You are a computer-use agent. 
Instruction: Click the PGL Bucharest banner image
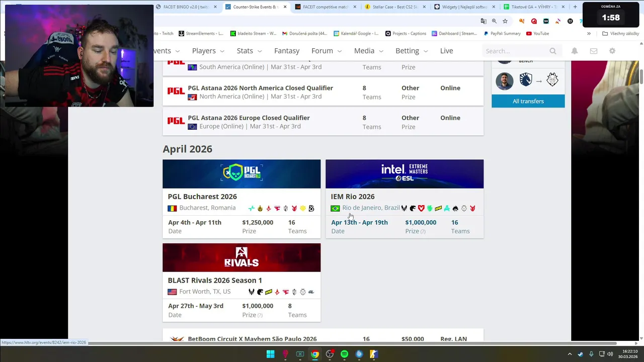pos(242,174)
